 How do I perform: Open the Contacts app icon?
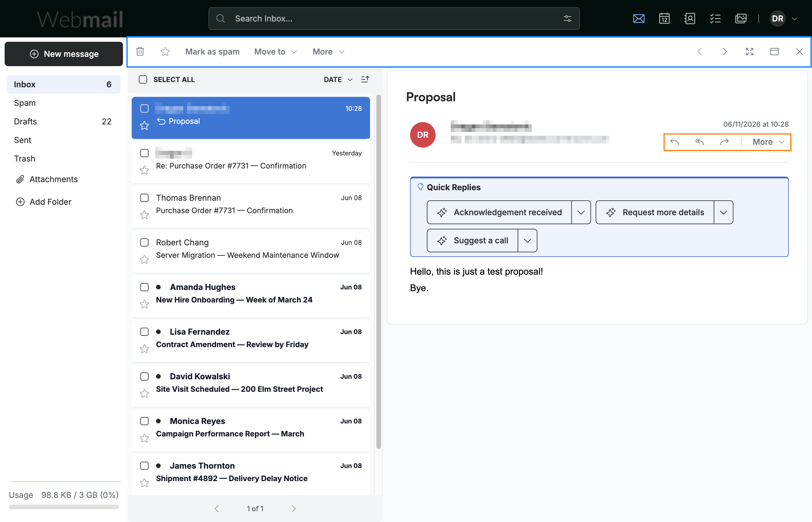click(689, 18)
